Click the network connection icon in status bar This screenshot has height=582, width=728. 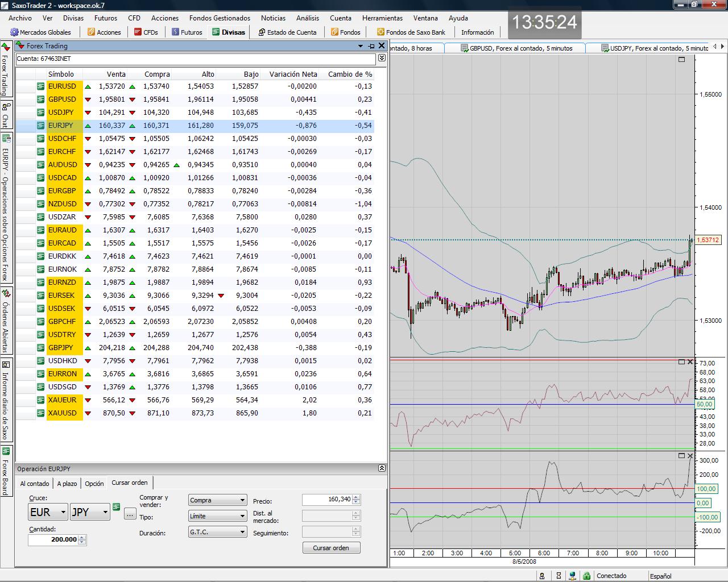(x=573, y=576)
